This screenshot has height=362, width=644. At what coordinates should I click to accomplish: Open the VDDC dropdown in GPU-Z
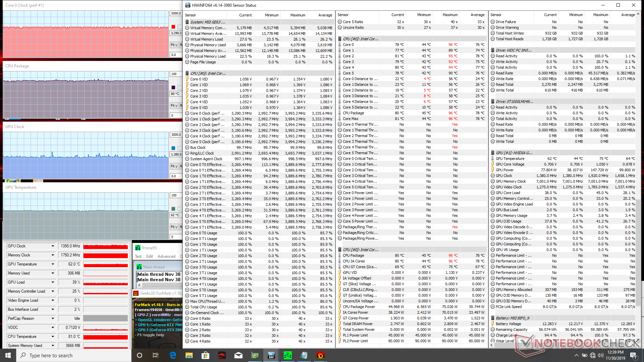point(53,327)
